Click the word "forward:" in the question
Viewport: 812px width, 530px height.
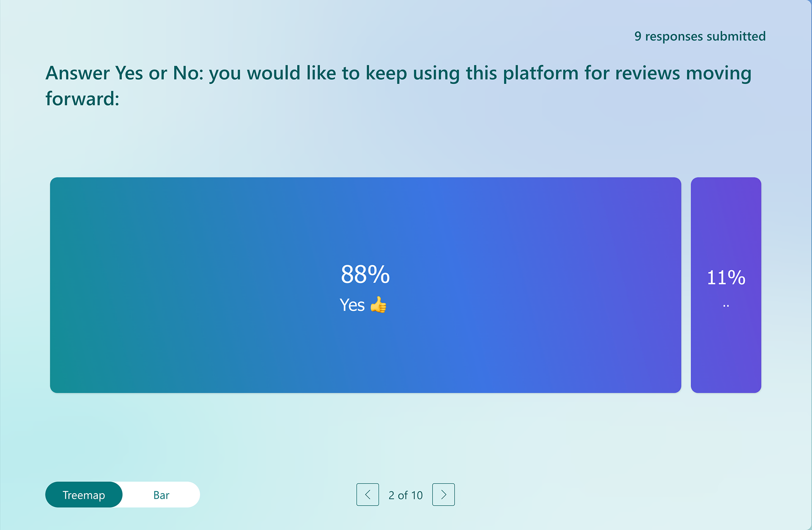pyautogui.click(x=82, y=99)
